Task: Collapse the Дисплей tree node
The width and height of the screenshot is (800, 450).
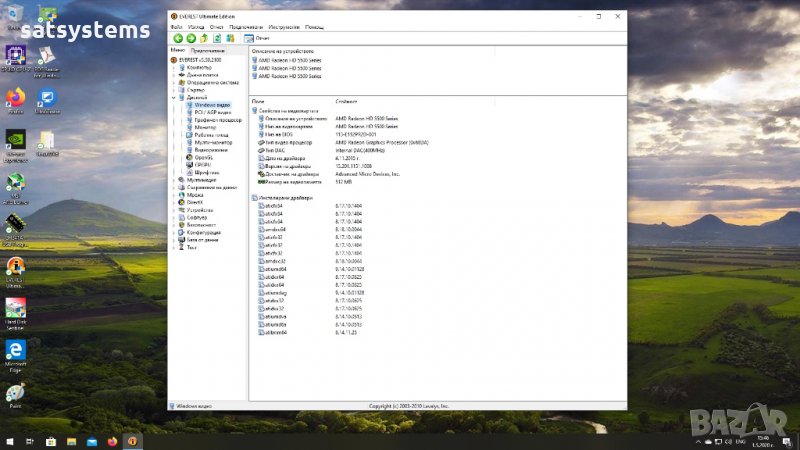Action: click(173, 97)
